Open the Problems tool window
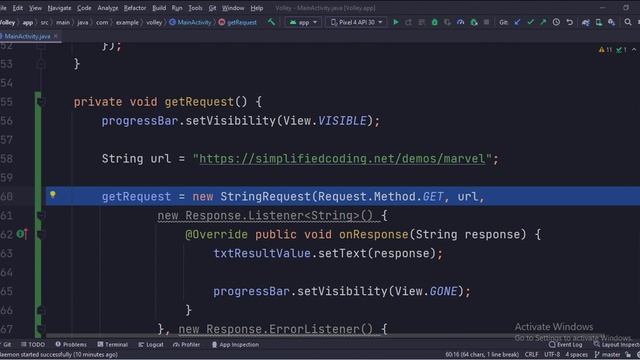 [71, 344]
